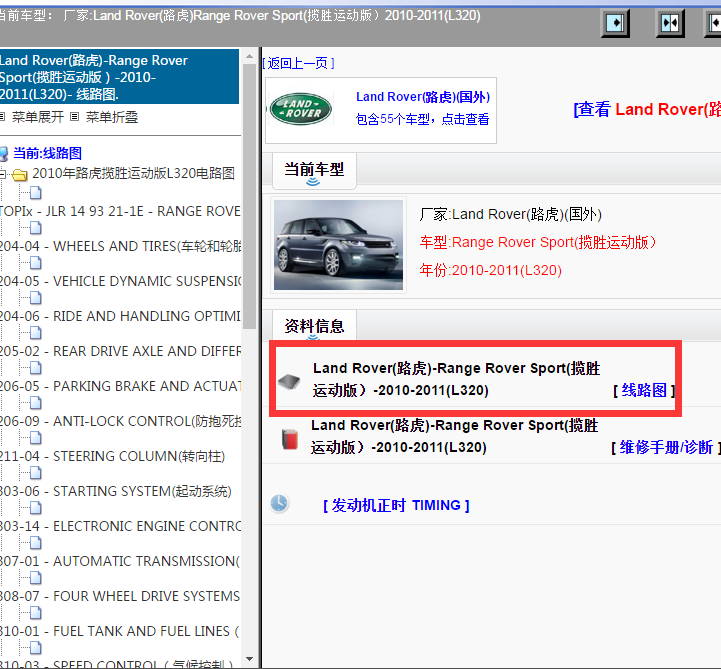This screenshot has height=669, width=721.
Task: Open the 维修手册/诊断 link
Action: [666, 447]
